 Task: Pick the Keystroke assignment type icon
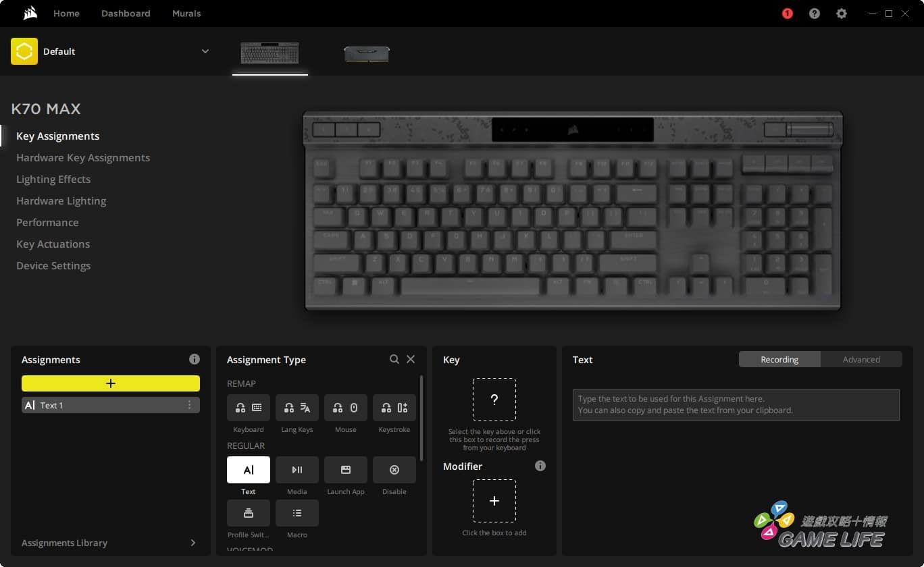tap(394, 408)
